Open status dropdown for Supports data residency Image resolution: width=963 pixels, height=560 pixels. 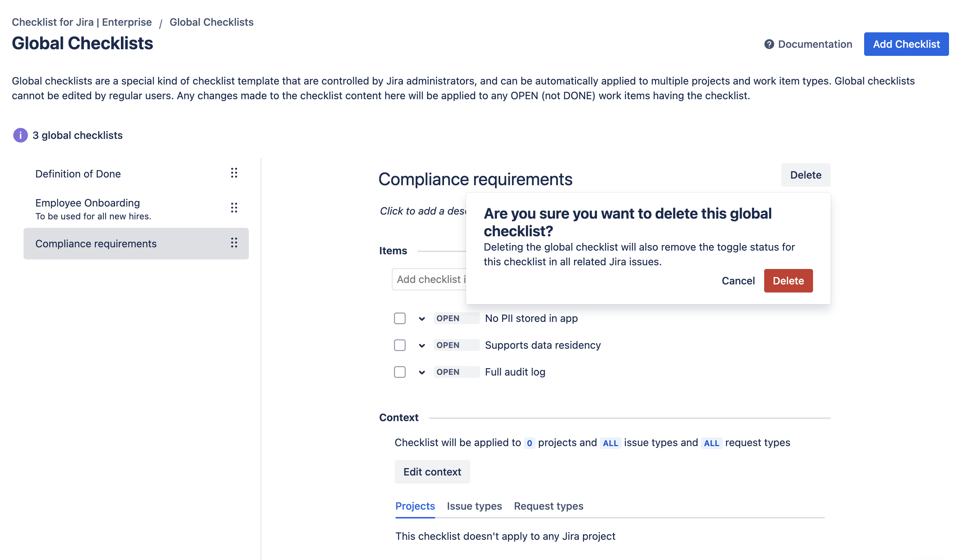(422, 345)
